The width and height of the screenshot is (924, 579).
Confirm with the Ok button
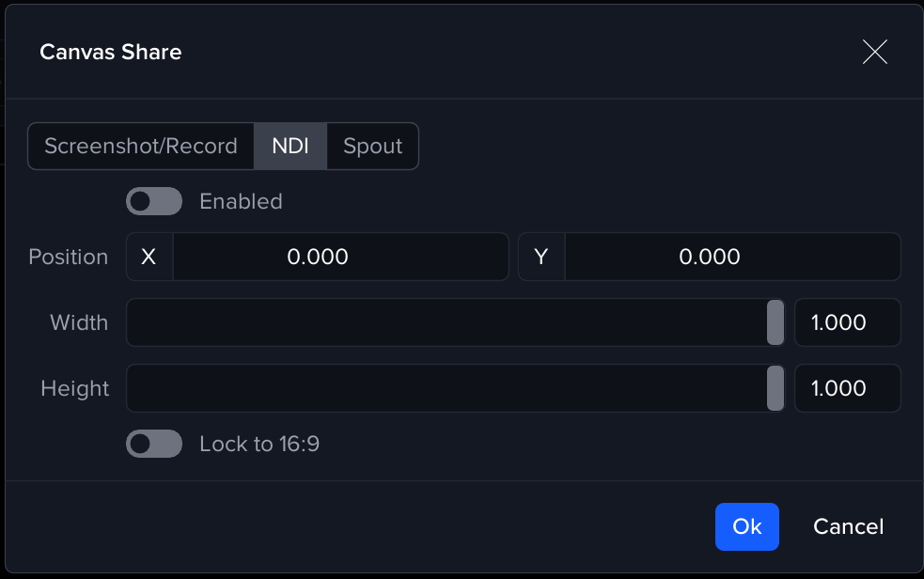point(746,526)
